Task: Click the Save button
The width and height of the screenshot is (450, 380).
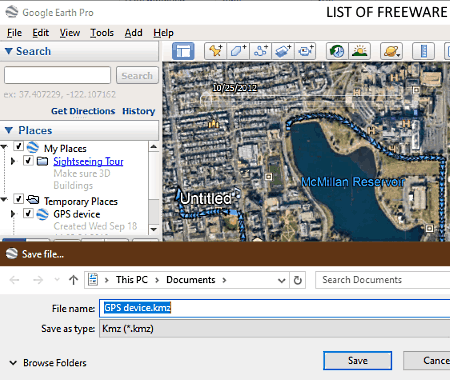Action: point(357,360)
